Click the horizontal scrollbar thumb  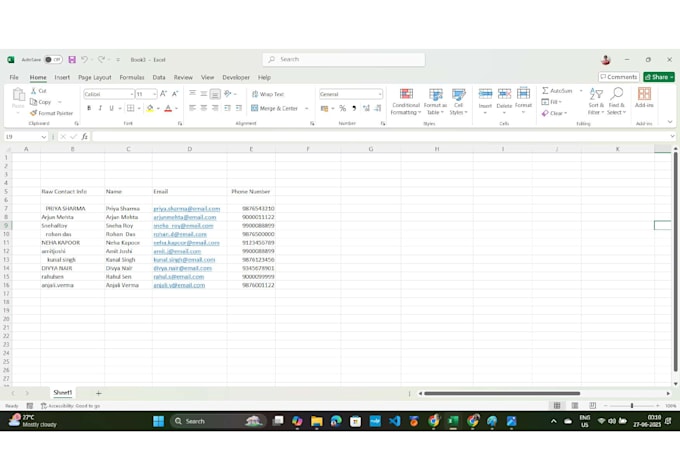[502, 393]
